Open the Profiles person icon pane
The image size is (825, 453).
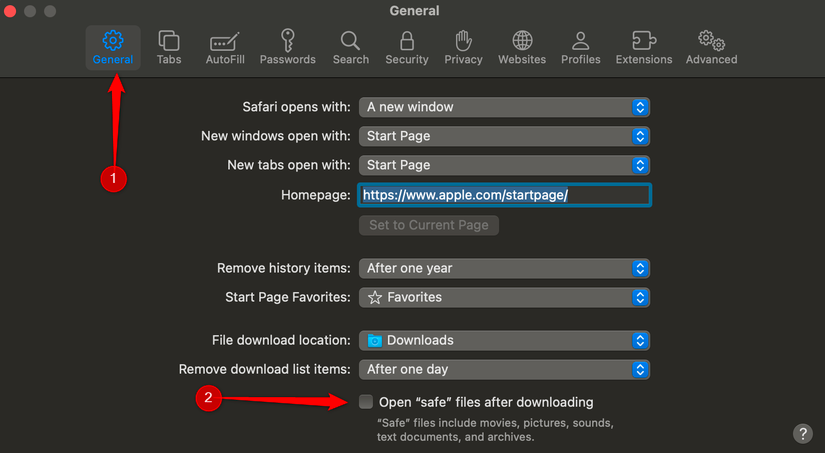point(580,47)
